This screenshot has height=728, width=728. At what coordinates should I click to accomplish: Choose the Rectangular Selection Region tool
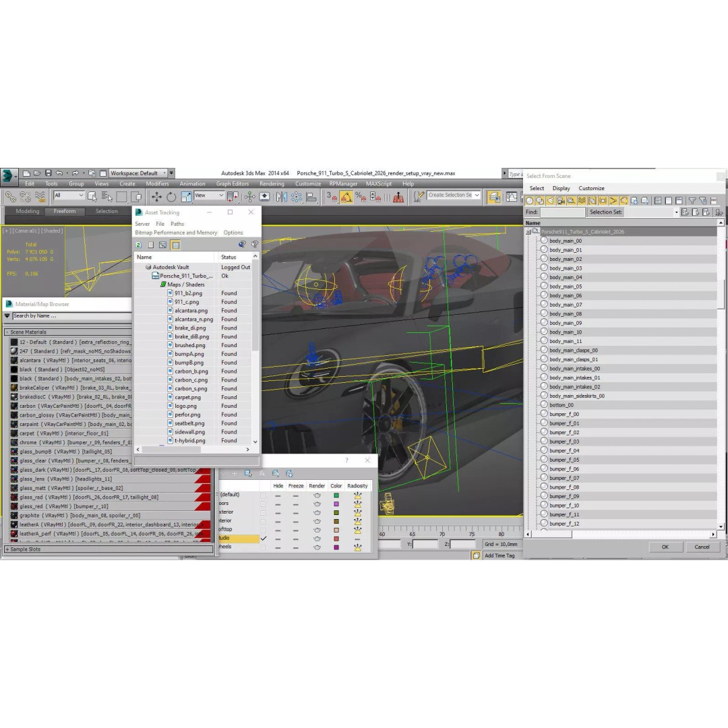[121, 198]
